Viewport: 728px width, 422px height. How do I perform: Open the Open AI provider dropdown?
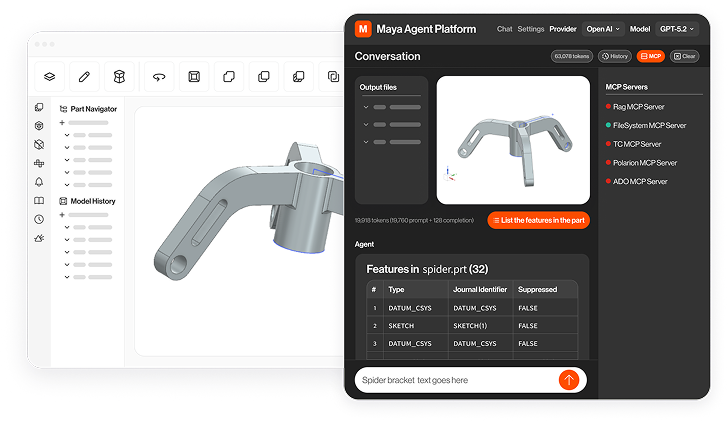[x=603, y=29]
